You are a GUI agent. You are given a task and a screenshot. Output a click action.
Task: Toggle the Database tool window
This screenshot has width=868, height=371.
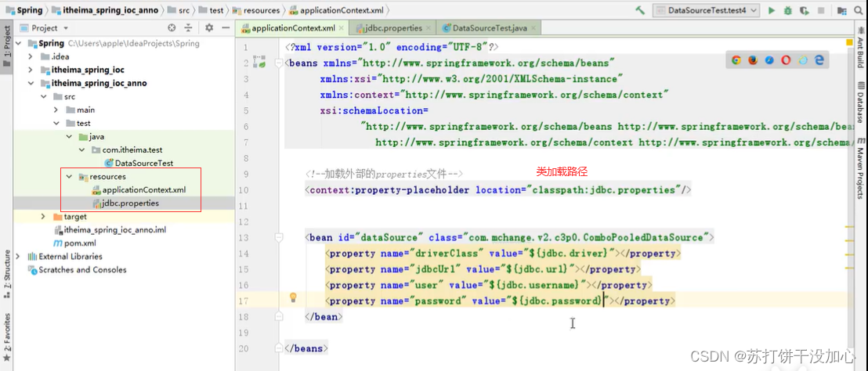click(x=862, y=103)
